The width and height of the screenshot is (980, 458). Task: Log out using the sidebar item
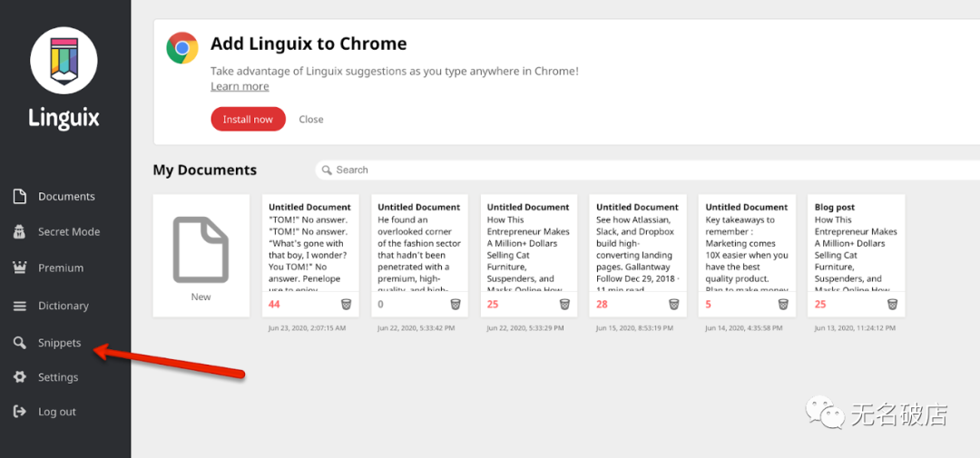click(x=57, y=411)
